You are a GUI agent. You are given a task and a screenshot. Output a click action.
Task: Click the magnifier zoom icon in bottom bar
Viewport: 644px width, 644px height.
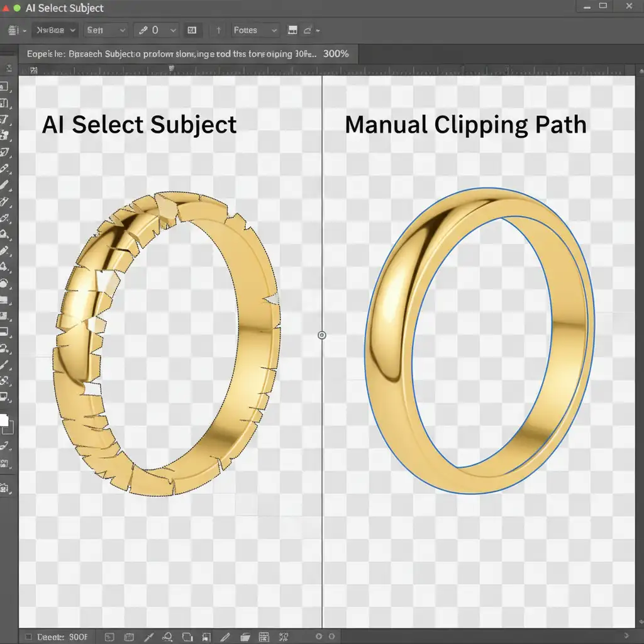(x=167, y=637)
